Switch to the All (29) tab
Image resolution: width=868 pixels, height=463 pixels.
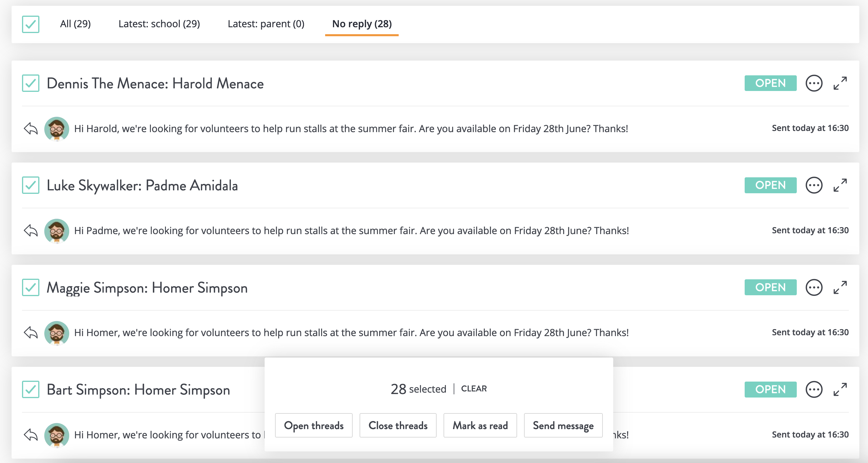(76, 24)
